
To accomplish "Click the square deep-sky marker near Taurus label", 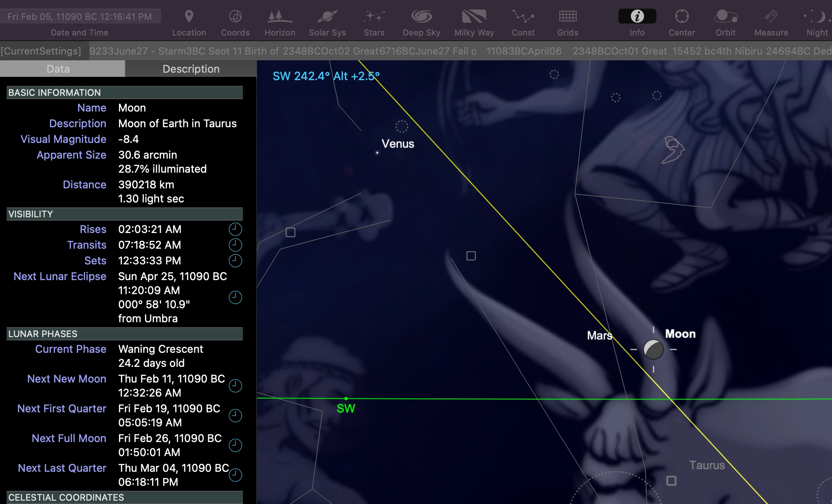I will coord(671,481).
